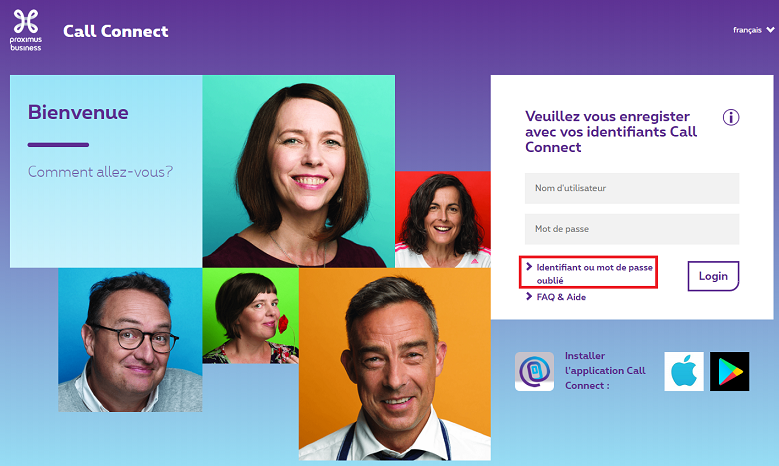Focus the Mot de passe field
This screenshot has height=466, width=779.
(631, 229)
